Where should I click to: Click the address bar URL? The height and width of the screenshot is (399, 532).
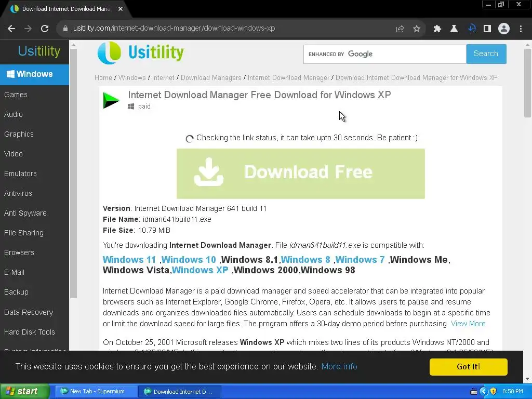174,29
